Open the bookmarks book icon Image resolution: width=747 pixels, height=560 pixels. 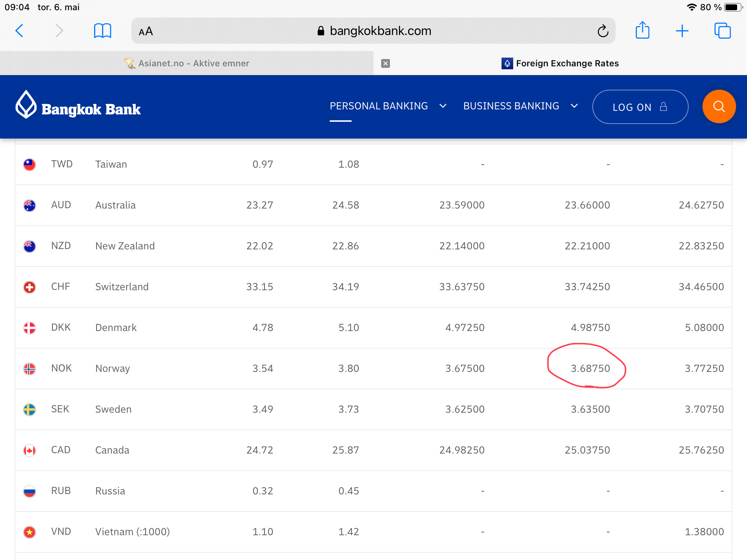click(x=102, y=31)
